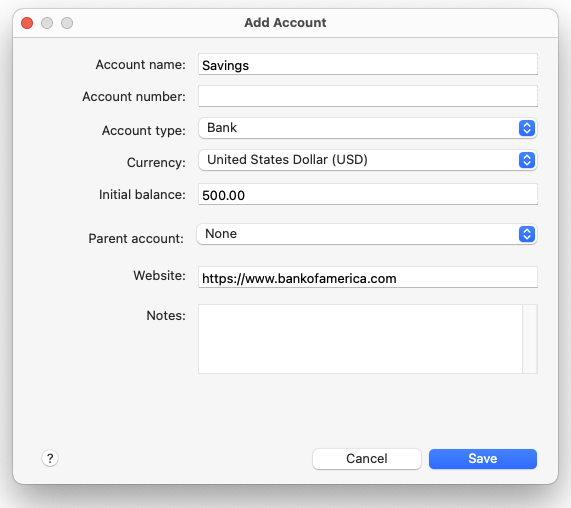
Task: Click the Parent account popup arrows
Action: pyautogui.click(x=527, y=234)
